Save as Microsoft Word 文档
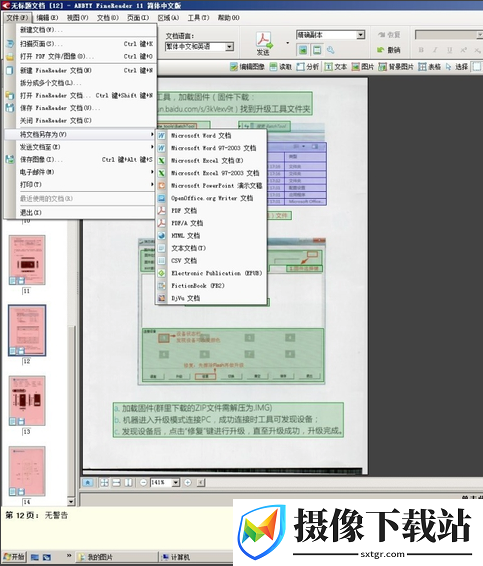Viewport: 483px width, 566px height. click(x=212, y=136)
